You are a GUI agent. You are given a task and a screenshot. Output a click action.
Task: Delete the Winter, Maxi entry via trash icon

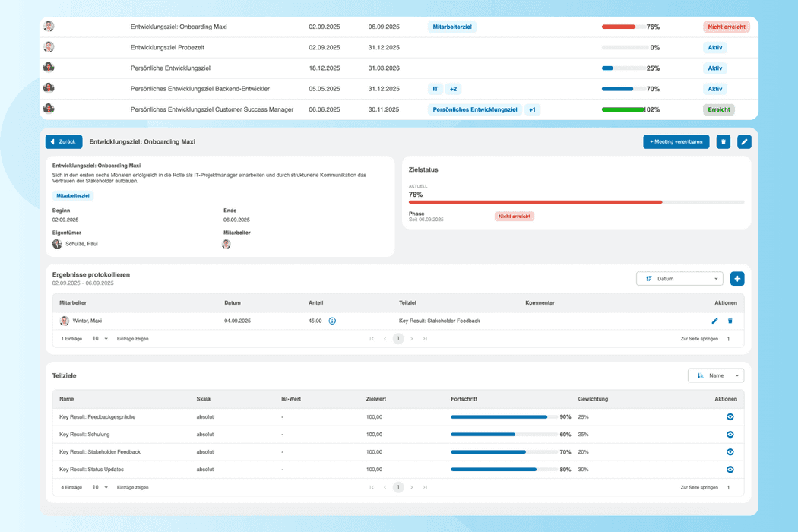coord(730,321)
